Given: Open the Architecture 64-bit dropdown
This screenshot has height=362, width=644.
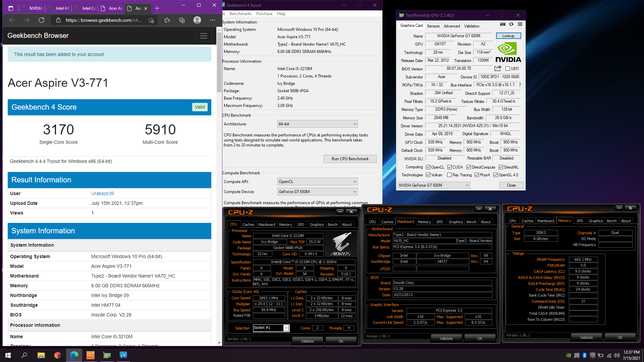Looking at the screenshot, I should point(317,124).
